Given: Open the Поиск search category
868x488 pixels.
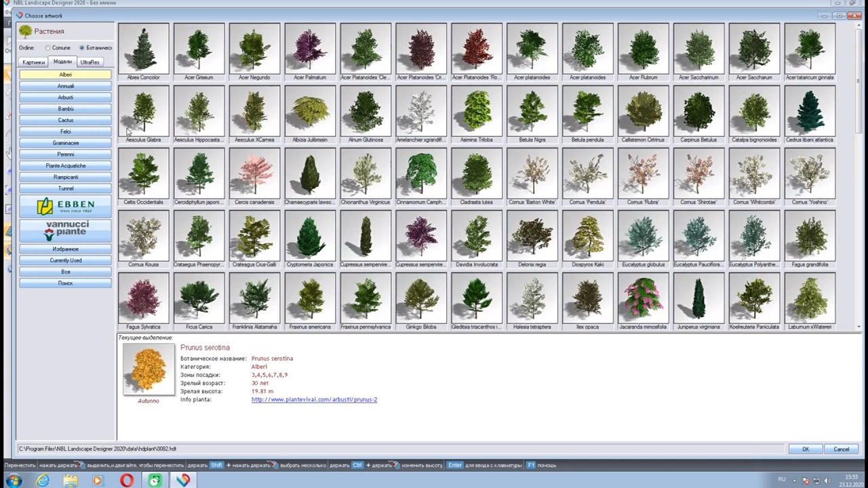Looking at the screenshot, I should point(65,283).
